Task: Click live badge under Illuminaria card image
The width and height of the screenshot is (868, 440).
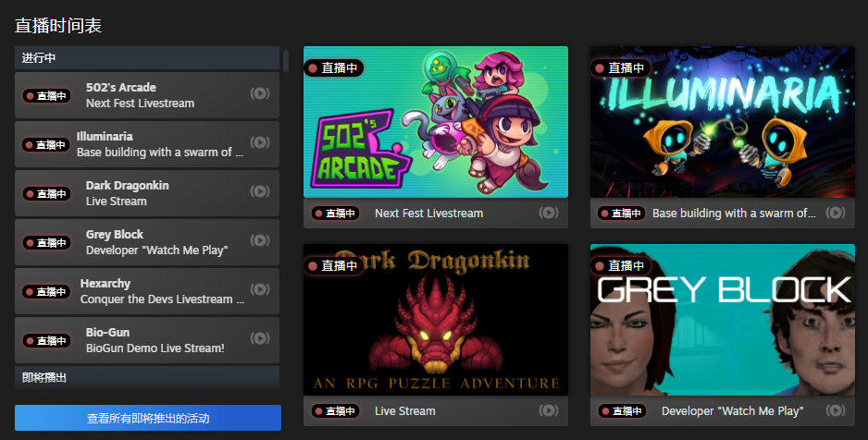Action: pos(622,214)
